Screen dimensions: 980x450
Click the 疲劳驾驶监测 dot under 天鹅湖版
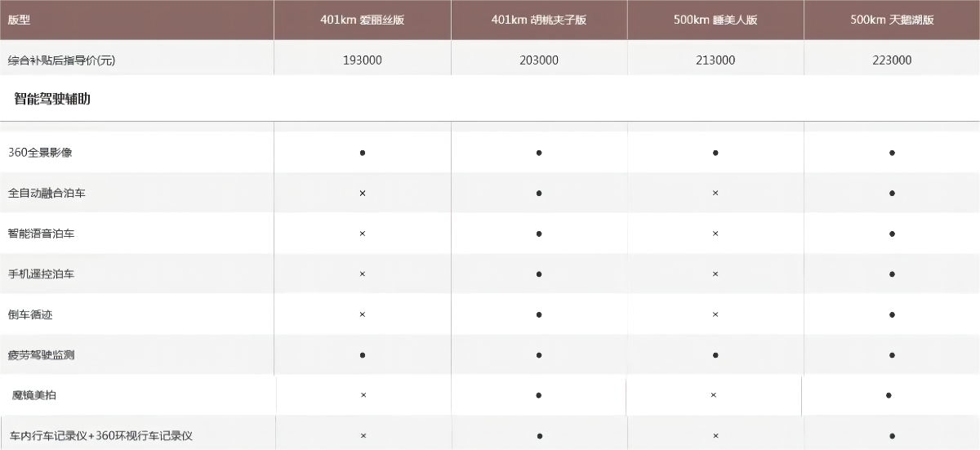pos(892,355)
